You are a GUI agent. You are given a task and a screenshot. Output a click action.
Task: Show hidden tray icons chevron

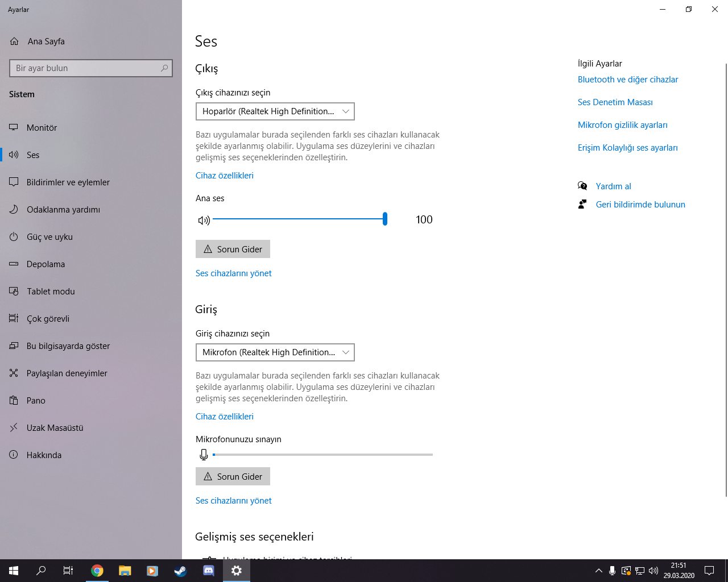click(x=598, y=571)
